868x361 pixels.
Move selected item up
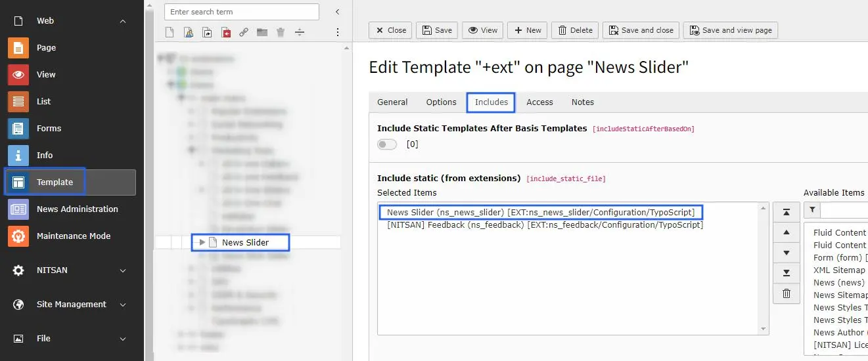click(787, 232)
